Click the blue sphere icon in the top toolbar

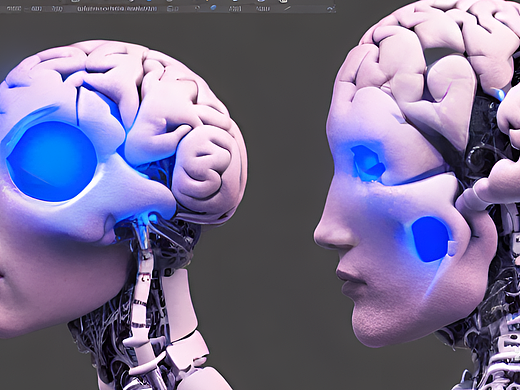pos(213,8)
